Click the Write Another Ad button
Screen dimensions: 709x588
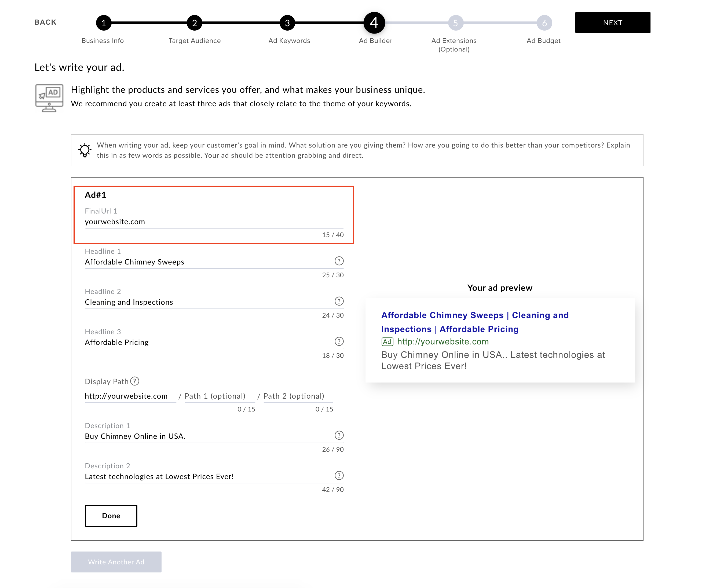pyautogui.click(x=116, y=562)
